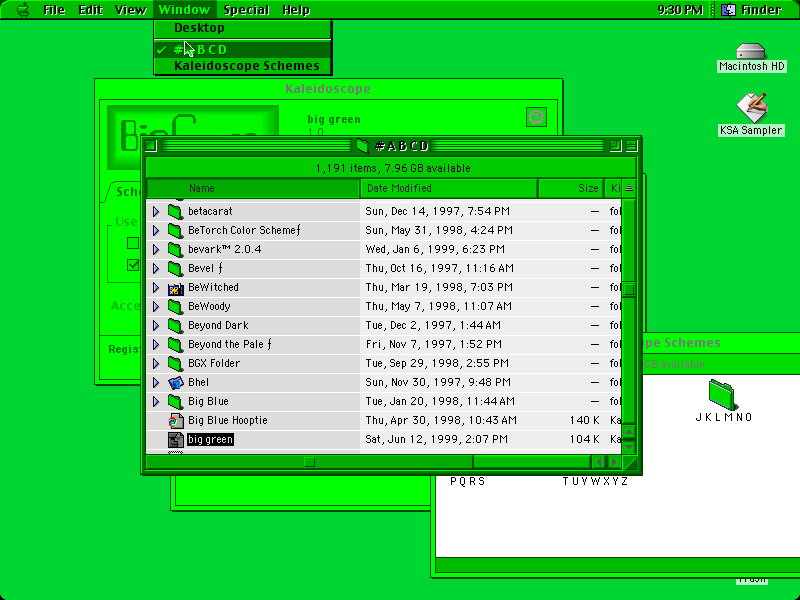Choose Kaleidoscope Schemes from the Window menu
Image resolution: width=800 pixels, height=600 pixels.
click(x=243, y=66)
